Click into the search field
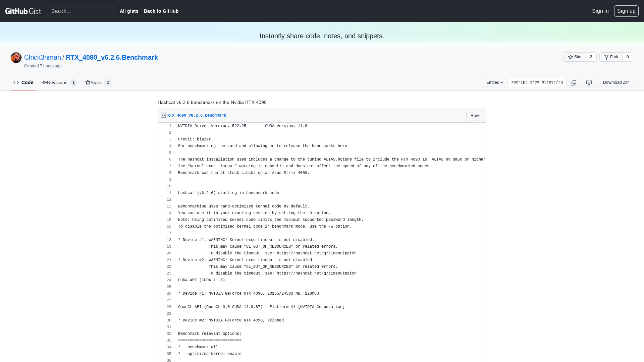 (80, 11)
